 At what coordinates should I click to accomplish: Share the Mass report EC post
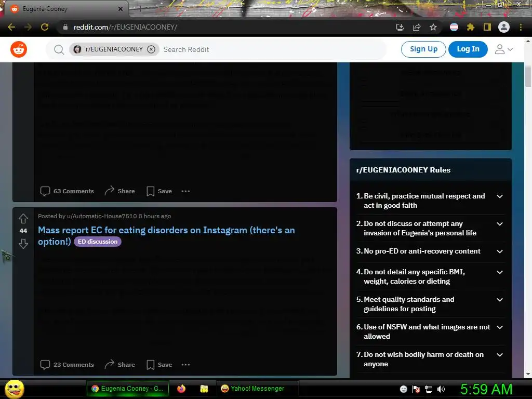120,365
